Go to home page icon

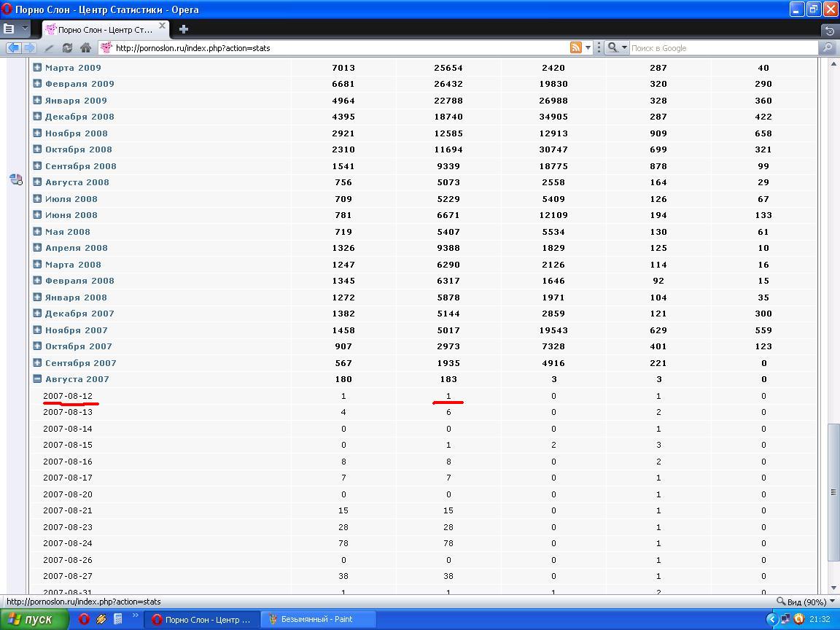(85, 47)
